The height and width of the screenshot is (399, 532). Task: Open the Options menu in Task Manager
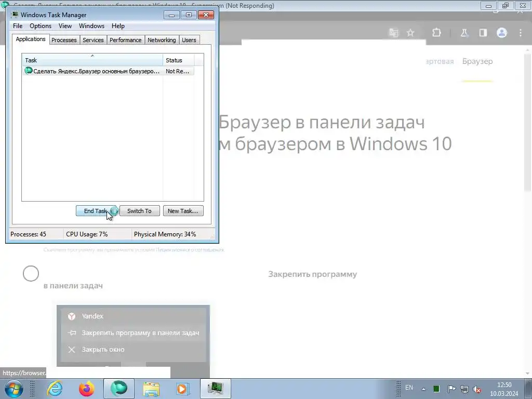(x=41, y=26)
